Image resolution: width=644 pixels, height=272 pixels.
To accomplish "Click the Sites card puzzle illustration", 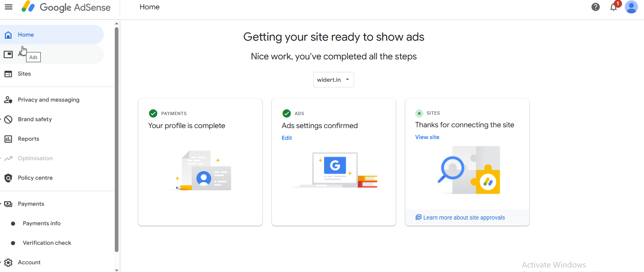I will [469, 170].
